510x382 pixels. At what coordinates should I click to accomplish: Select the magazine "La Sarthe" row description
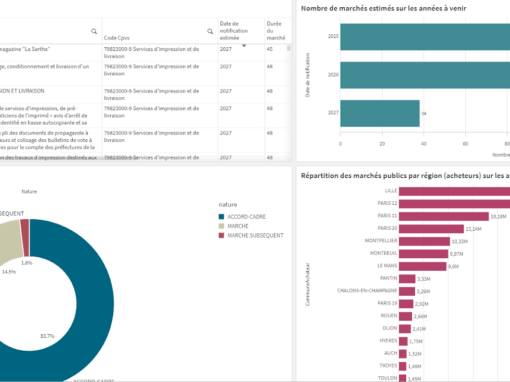[25, 49]
